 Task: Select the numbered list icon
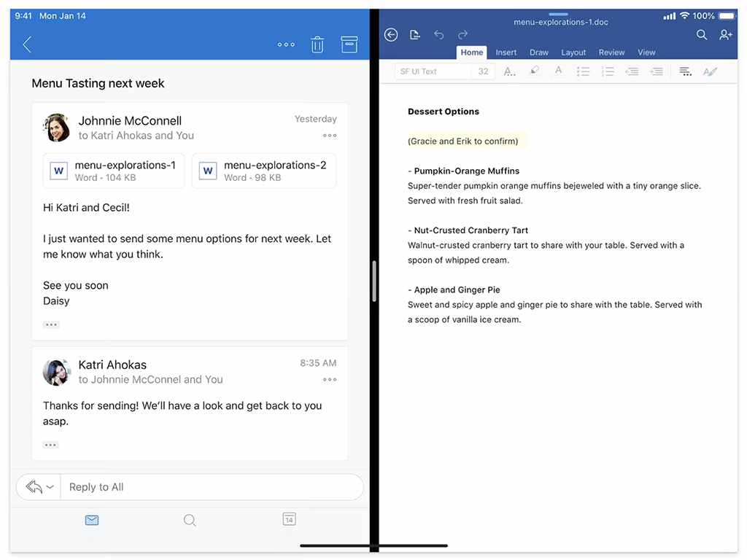[608, 71]
